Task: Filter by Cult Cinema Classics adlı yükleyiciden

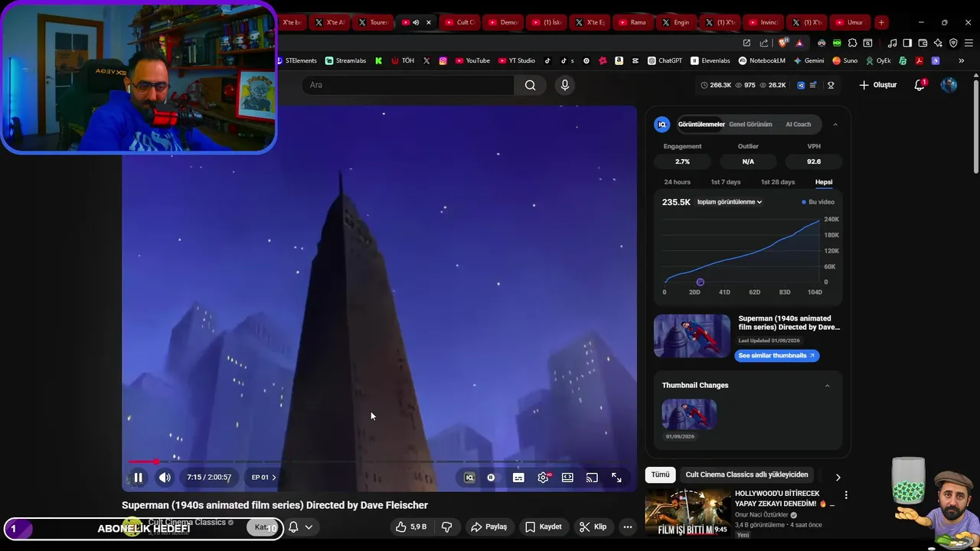Action: coord(746,474)
